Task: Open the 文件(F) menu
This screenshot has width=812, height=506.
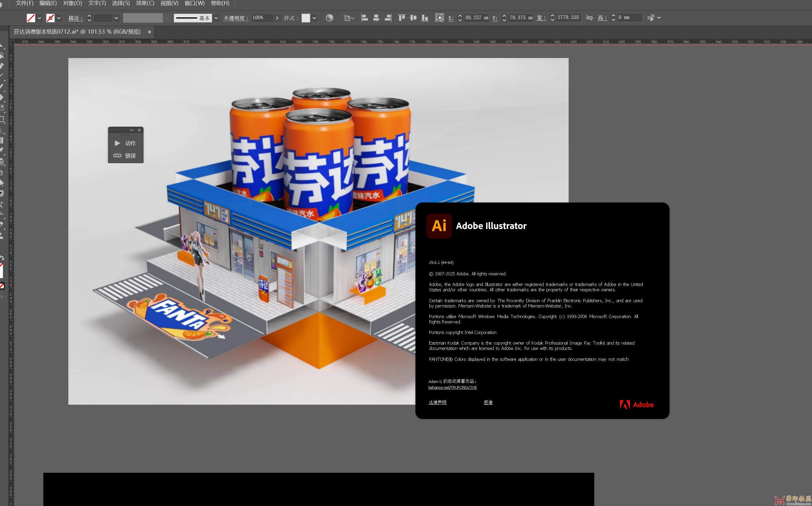Action: point(24,3)
